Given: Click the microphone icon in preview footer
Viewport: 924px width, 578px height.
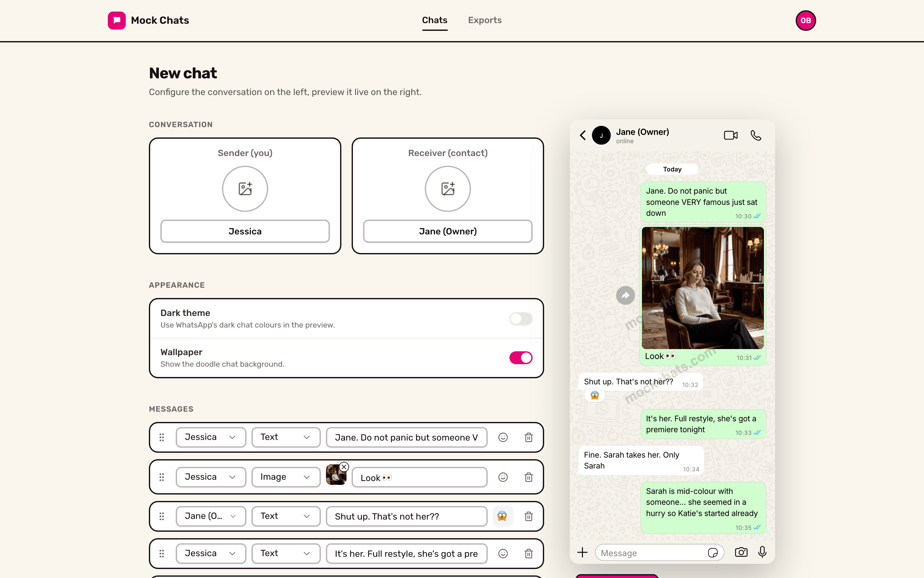Looking at the screenshot, I should [x=762, y=552].
